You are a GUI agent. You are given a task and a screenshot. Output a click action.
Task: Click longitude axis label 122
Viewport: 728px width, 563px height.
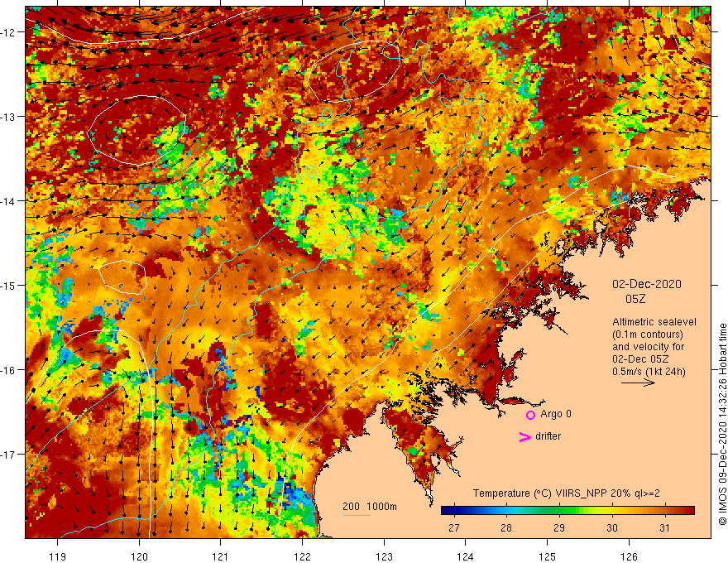pyautogui.click(x=302, y=556)
